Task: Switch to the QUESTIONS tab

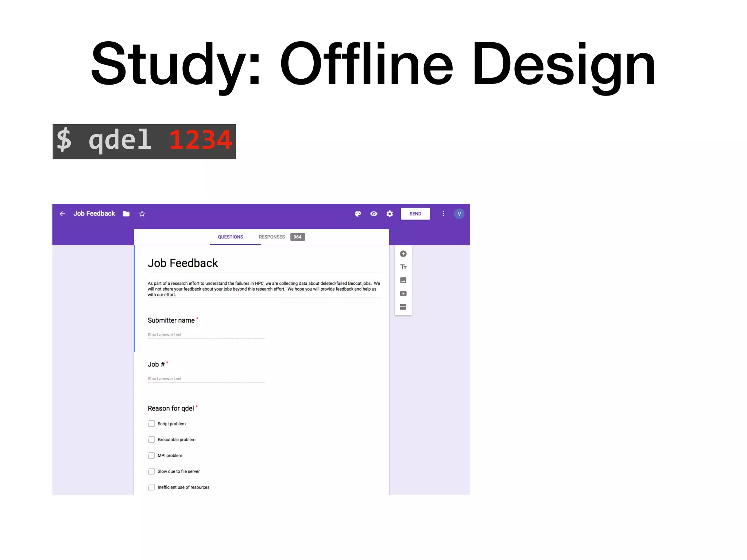Action: tap(230, 237)
